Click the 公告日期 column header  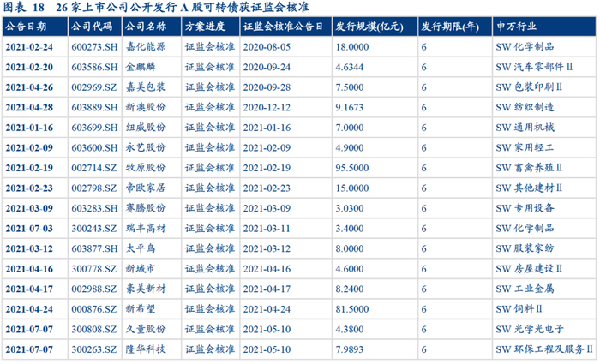[x=26, y=27]
